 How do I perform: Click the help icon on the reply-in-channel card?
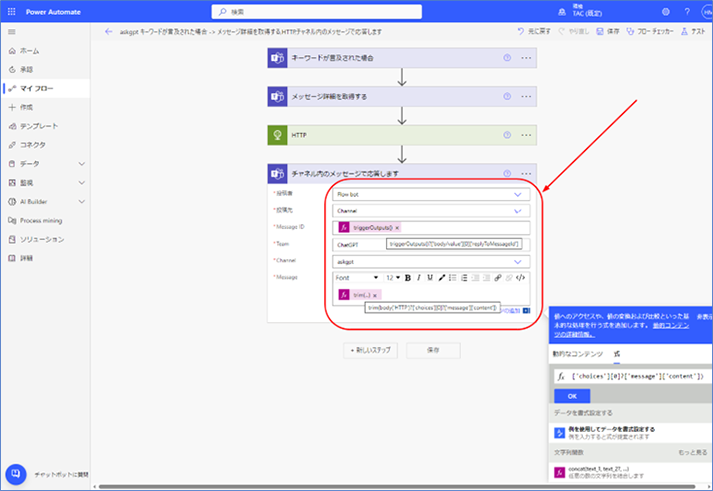(507, 173)
